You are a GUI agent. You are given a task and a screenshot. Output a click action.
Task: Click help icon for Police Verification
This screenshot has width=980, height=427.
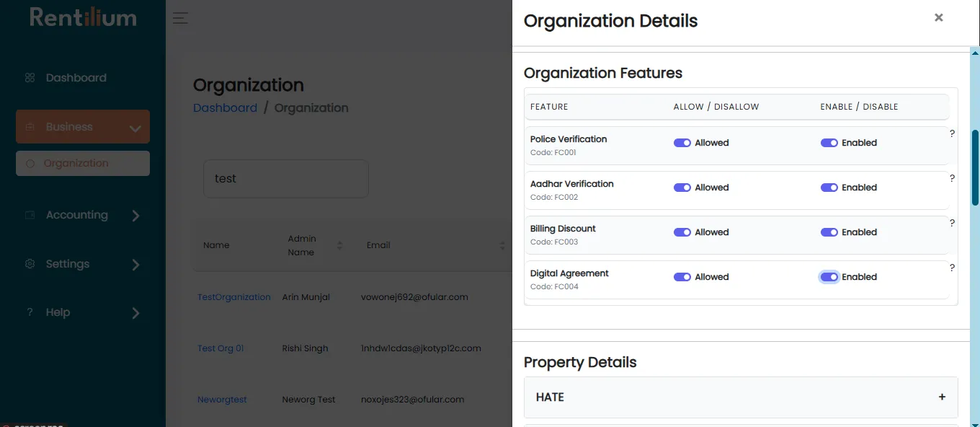point(952,133)
